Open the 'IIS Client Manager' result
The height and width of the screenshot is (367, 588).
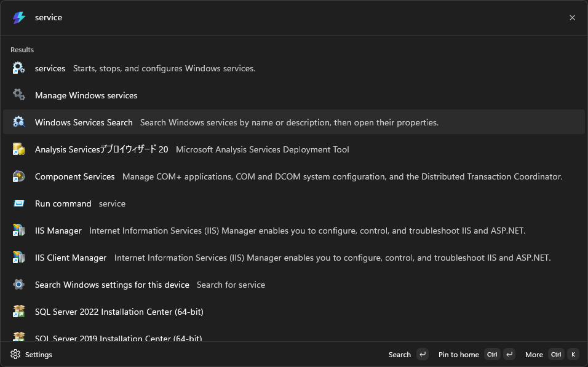pyautogui.click(x=294, y=257)
